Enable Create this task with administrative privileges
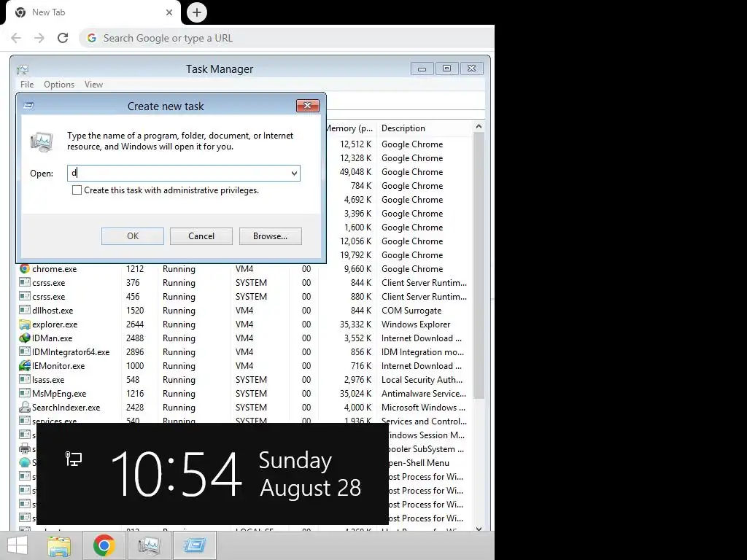 coord(77,190)
